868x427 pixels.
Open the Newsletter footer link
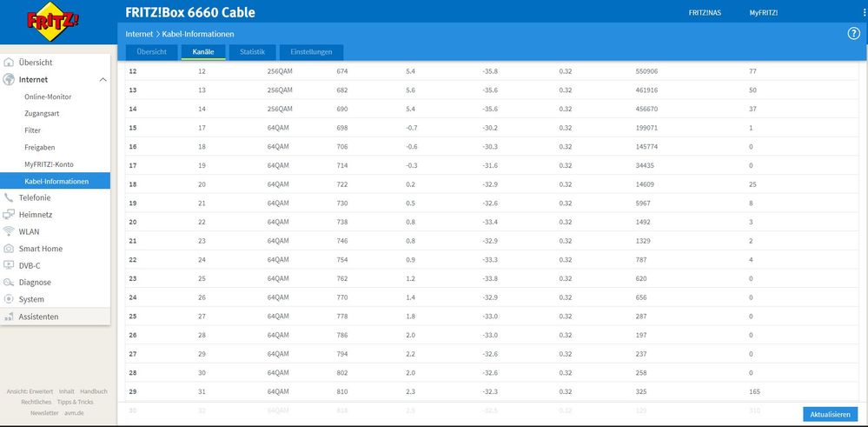pyautogui.click(x=44, y=413)
